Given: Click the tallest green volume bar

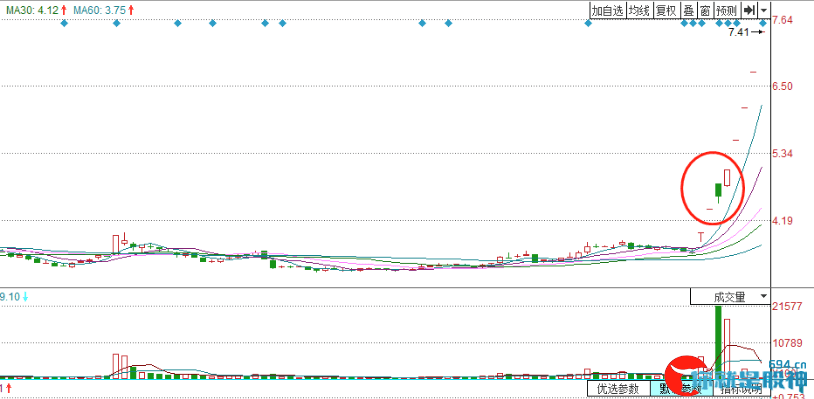Looking at the screenshot, I should click(718, 342).
